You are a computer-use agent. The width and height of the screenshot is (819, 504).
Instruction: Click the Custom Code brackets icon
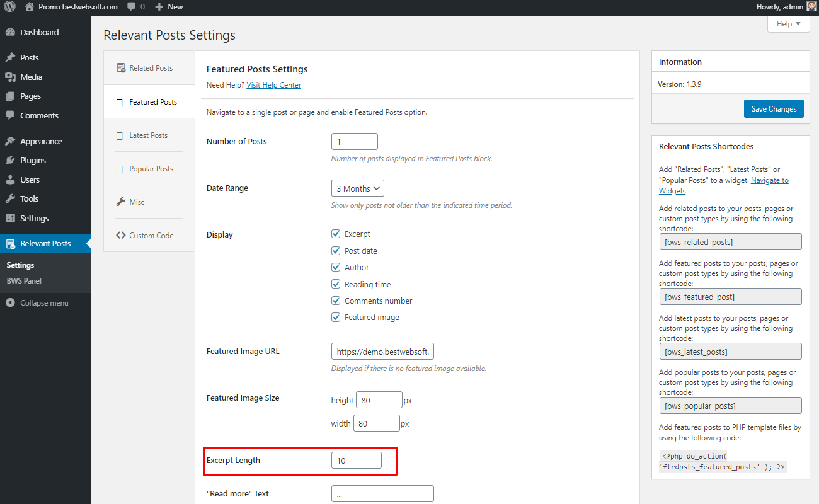tap(121, 236)
